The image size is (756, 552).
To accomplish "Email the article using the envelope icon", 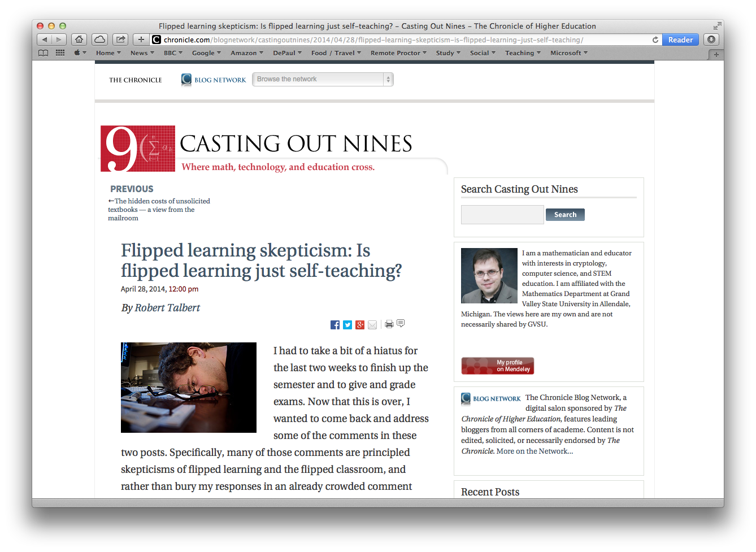I will [x=372, y=325].
